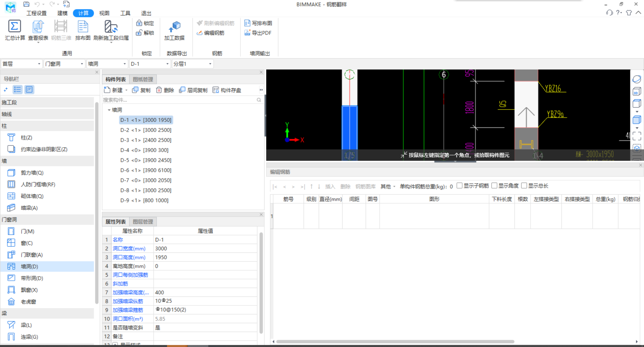The height and width of the screenshot is (347, 644).
Task: Open the 墙洞 type dropdown
Action: [107, 64]
